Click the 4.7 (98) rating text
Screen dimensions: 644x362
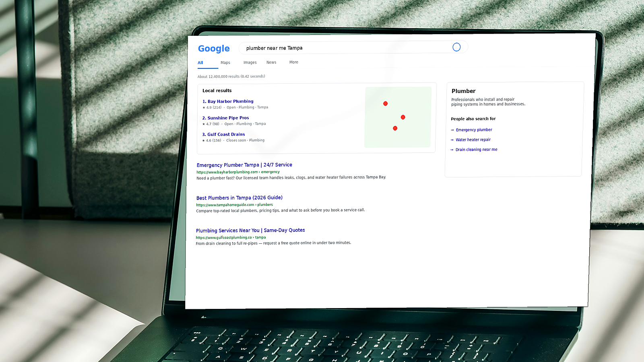tap(211, 124)
